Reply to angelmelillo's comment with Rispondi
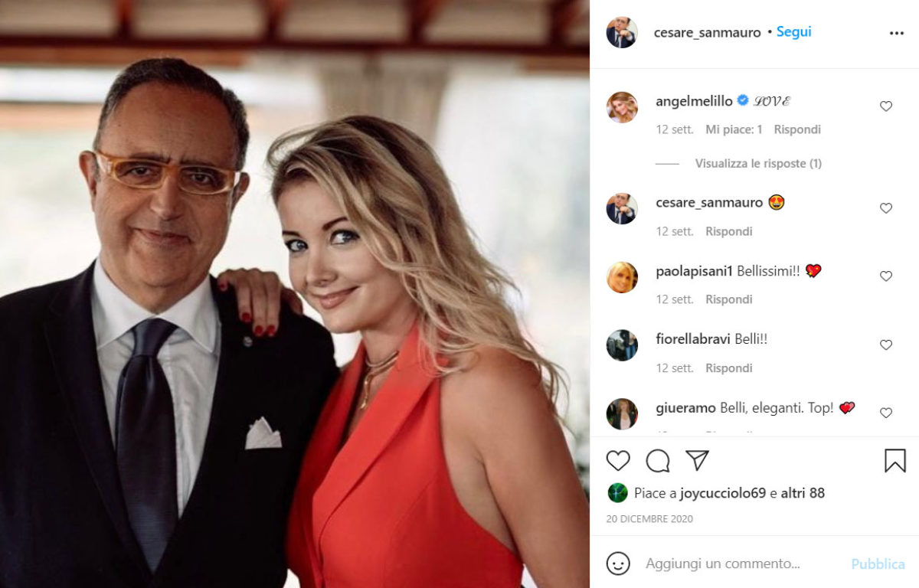Viewport: 919px width, 588px height. pos(797,129)
